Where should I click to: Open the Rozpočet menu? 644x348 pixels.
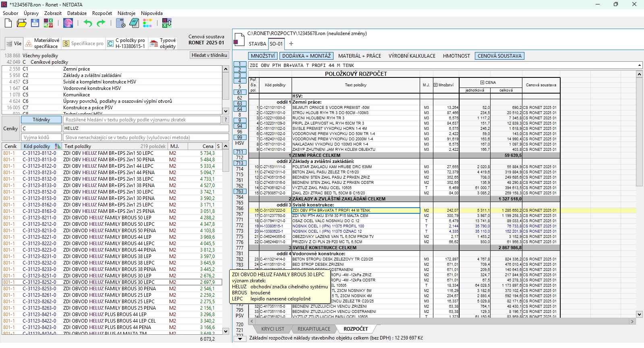(102, 13)
